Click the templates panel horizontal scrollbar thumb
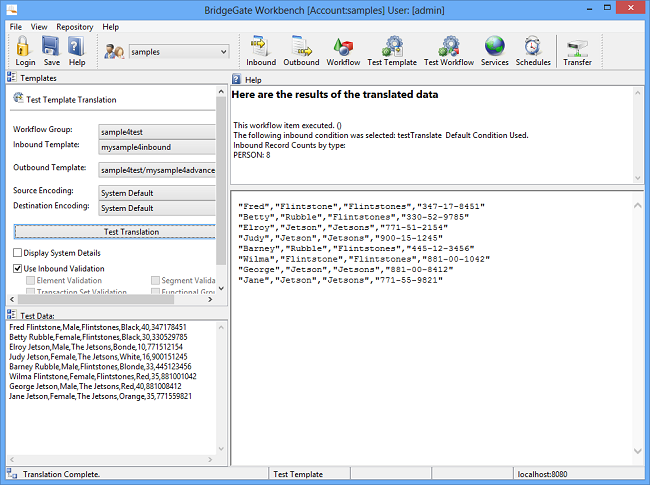 (x=96, y=299)
